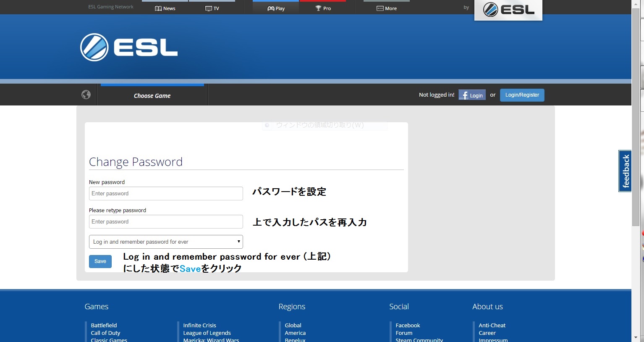
Task: Open the TV section in top bar
Action: click(x=212, y=8)
